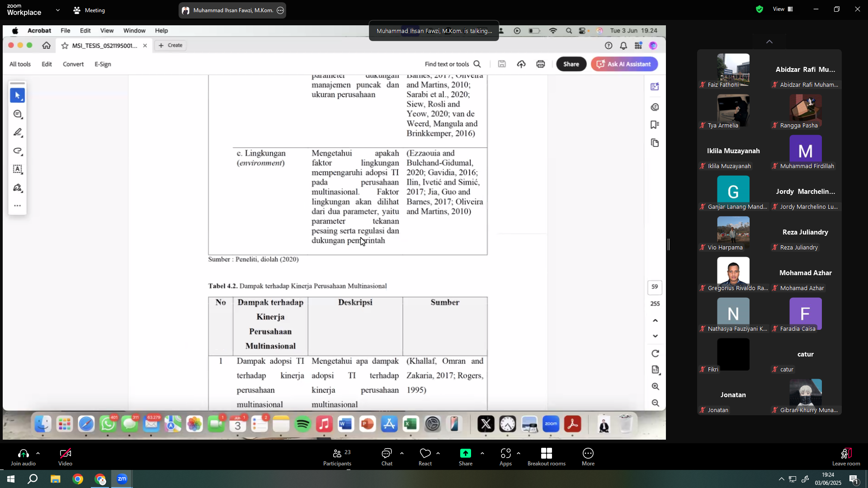Open Breakout rooms
This screenshot has width=868, height=488.
(x=546, y=457)
